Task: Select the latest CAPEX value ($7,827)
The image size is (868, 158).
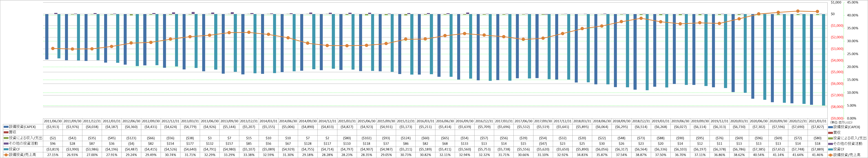Action: (817, 127)
